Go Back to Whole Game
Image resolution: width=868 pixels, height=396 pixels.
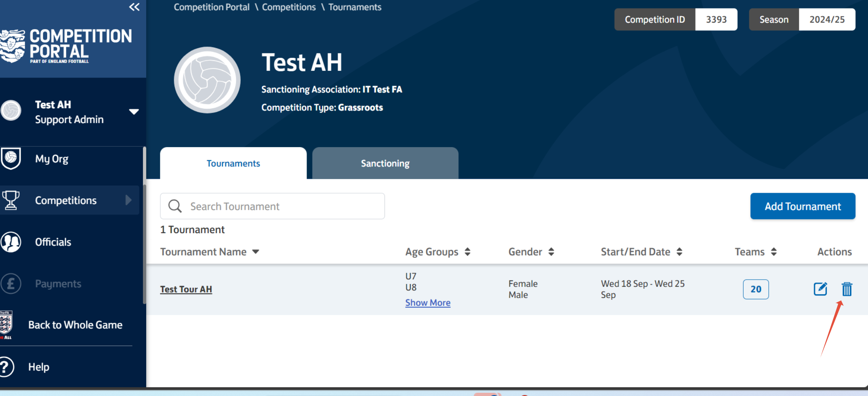(75, 325)
